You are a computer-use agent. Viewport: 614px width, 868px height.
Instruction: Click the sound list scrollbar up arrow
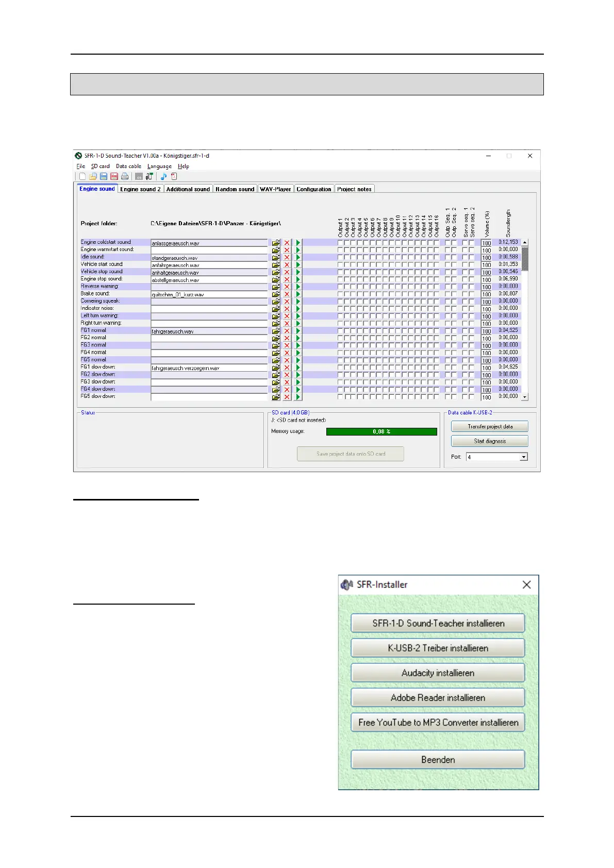[x=525, y=242]
